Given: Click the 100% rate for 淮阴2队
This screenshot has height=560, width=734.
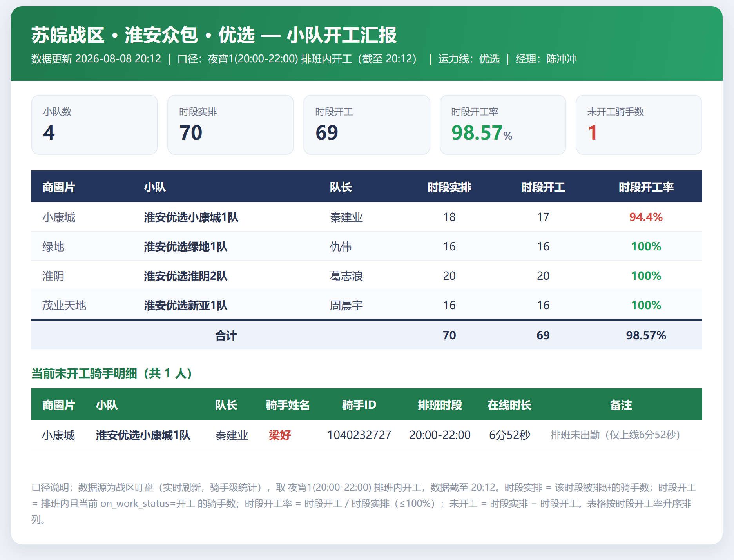Looking at the screenshot, I should point(646,276).
